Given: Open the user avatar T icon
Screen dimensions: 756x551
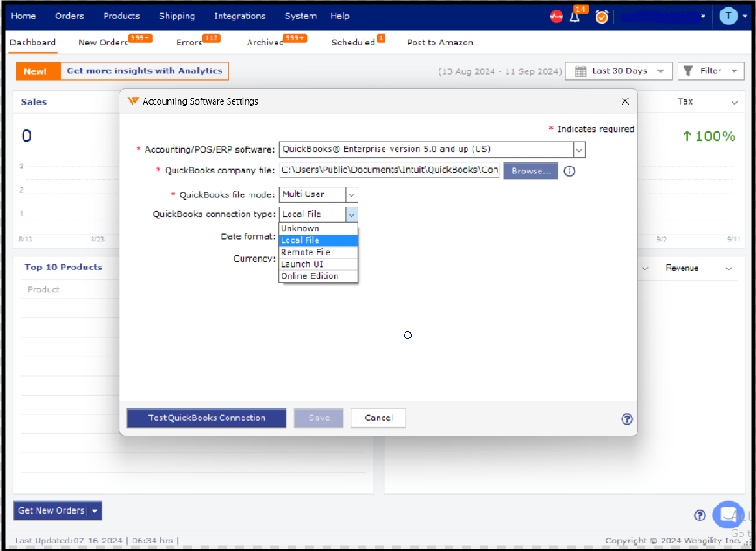Looking at the screenshot, I should [x=728, y=16].
